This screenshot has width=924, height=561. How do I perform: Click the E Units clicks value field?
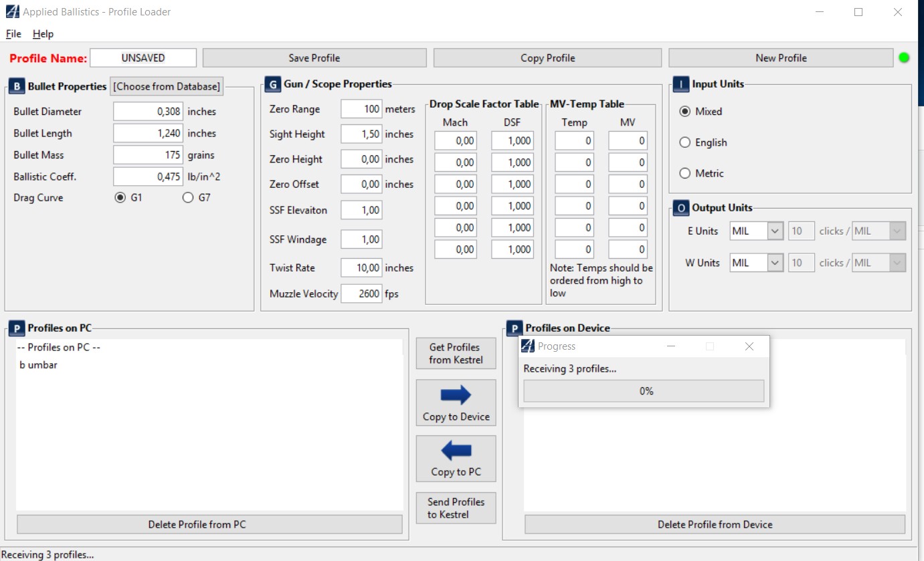[x=802, y=231]
